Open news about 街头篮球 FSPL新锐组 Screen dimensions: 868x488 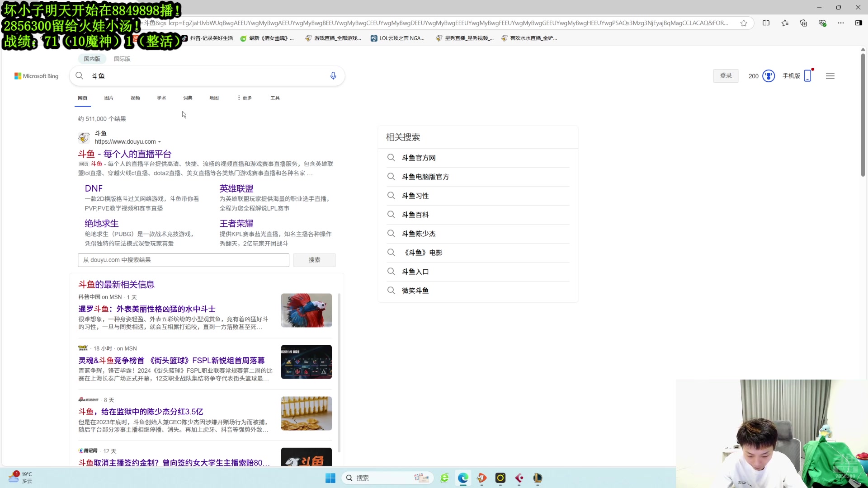click(172, 361)
